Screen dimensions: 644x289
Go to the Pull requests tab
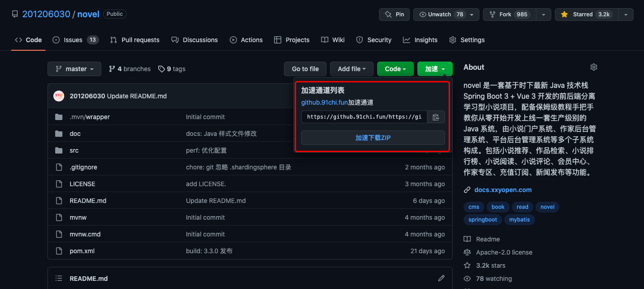click(x=135, y=40)
